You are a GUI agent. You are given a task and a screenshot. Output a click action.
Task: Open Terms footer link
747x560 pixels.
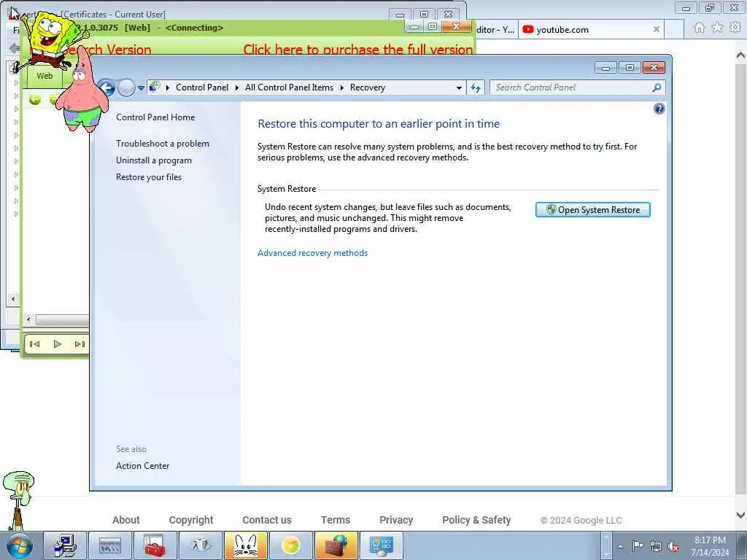point(336,520)
